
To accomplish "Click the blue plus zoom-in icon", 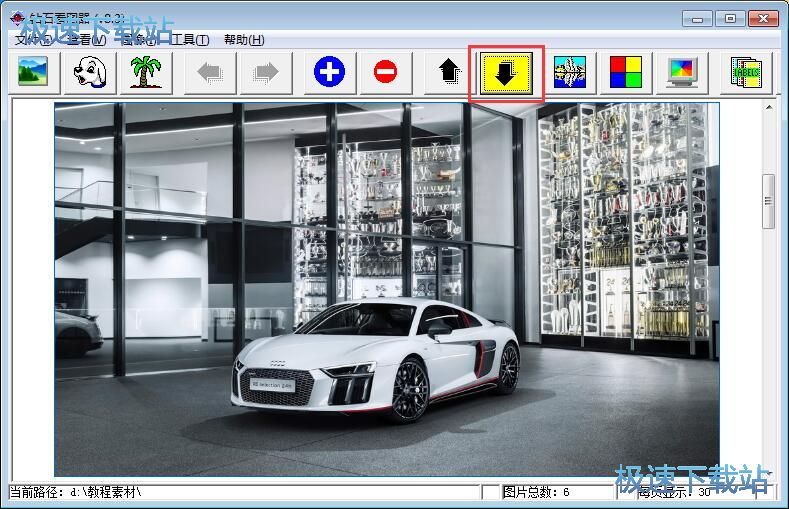I will 329,72.
